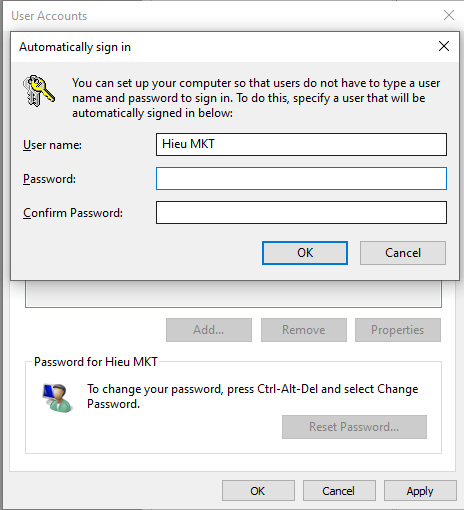Cancel the Automatically sign in dialog
The height and width of the screenshot is (510, 464).
point(403,253)
